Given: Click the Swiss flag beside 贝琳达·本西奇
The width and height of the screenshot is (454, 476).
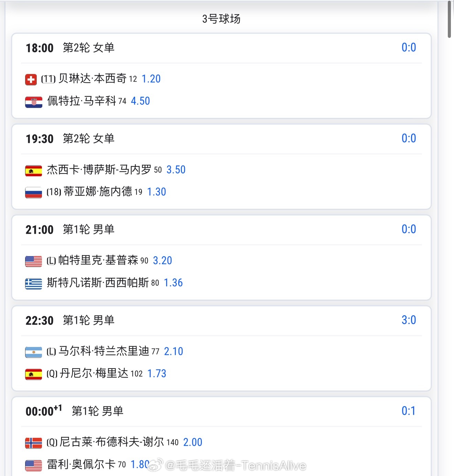Looking at the screenshot, I should click(x=31, y=80).
